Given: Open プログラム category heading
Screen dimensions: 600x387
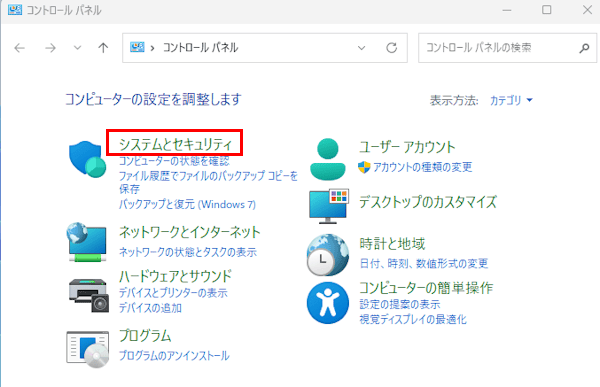Looking at the screenshot, I should [x=145, y=336].
